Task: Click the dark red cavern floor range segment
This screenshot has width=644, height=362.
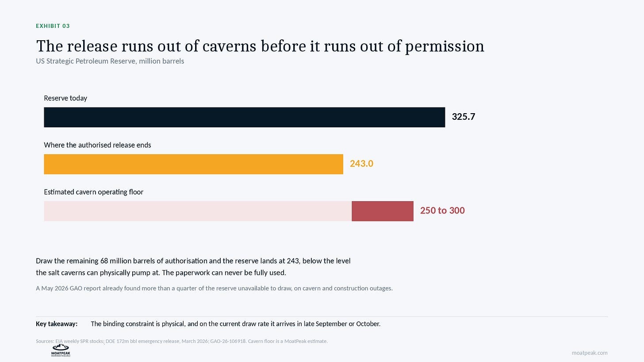Action: (x=383, y=211)
